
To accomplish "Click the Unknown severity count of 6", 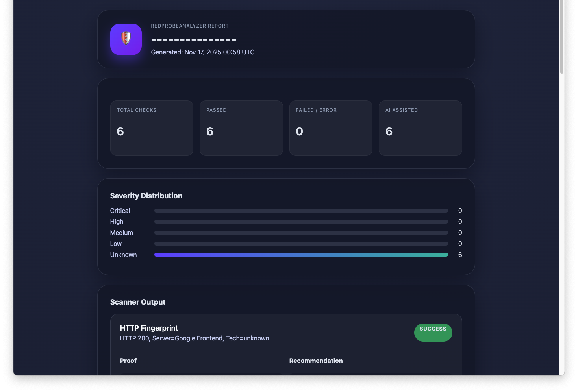I will tap(460, 255).
